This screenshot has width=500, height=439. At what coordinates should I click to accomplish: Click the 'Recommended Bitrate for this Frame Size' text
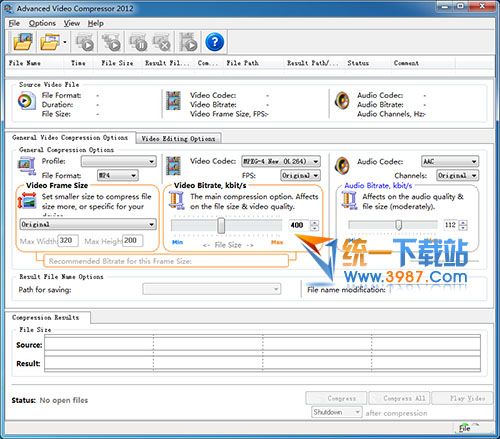coord(120,261)
